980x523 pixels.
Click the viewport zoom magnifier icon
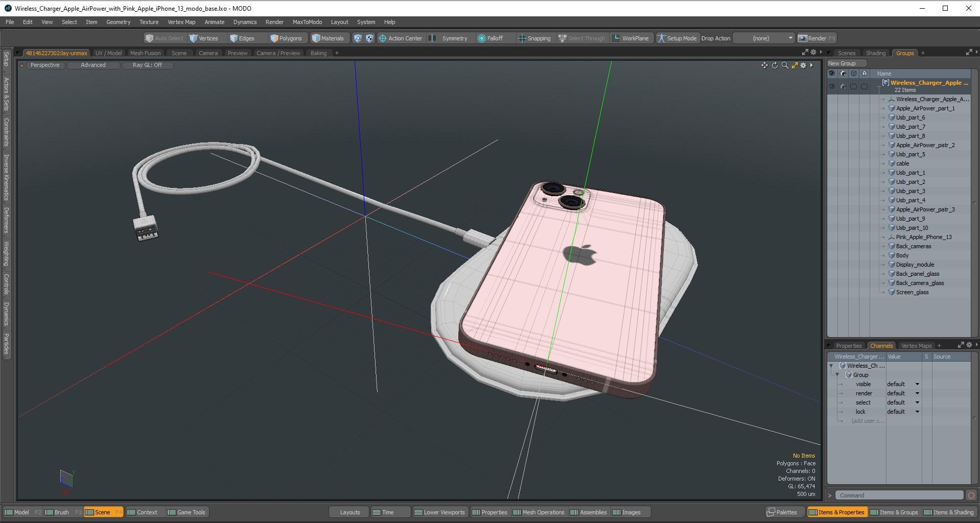pyautogui.click(x=785, y=65)
